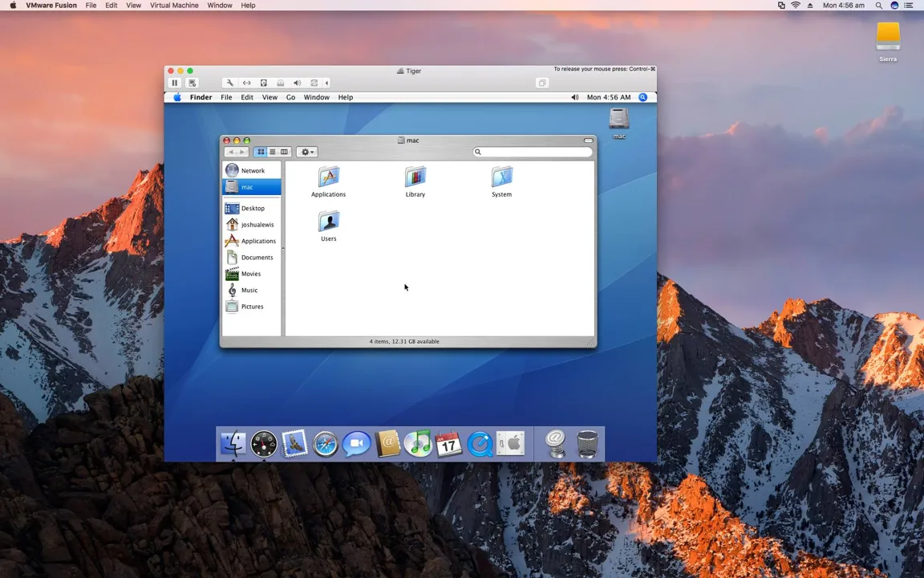Collapse the VMware device toolbar arrow

[327, 83]
